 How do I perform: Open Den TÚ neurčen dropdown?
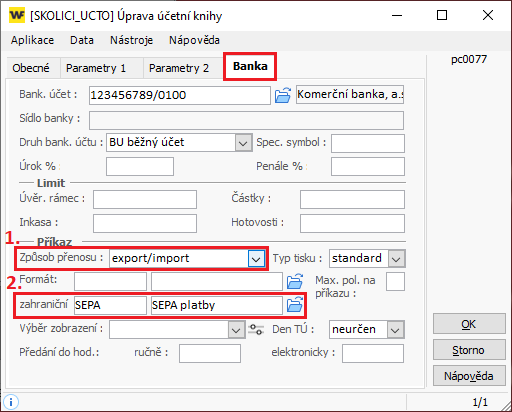tap(395, 330)
